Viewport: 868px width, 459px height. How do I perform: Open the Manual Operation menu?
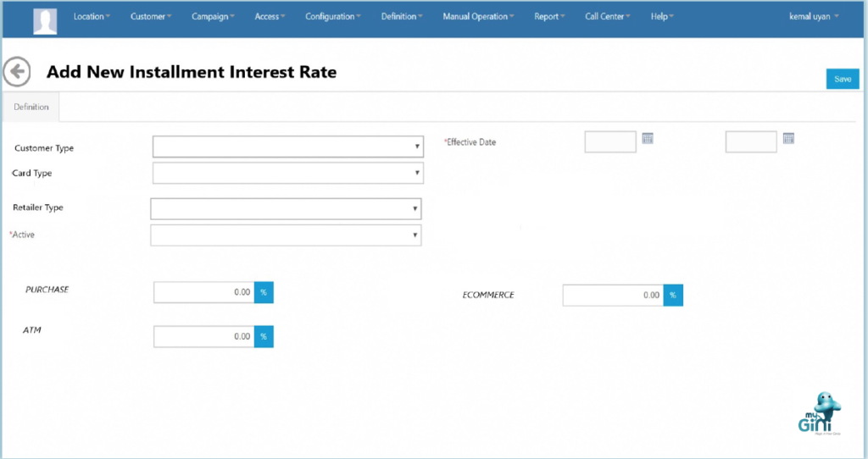(478, 17)
